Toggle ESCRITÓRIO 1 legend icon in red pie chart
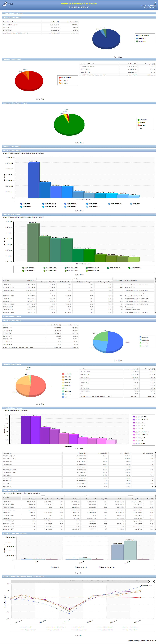This screenshot has height=644, width=158. click(x=60, y=80)
